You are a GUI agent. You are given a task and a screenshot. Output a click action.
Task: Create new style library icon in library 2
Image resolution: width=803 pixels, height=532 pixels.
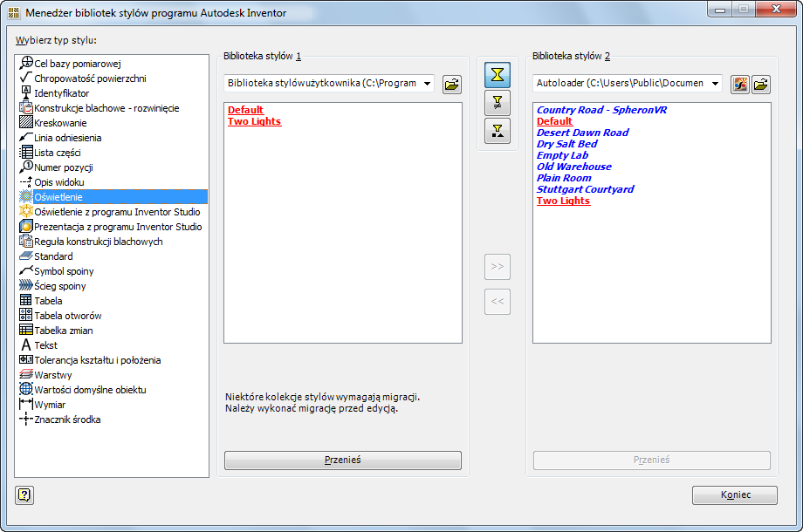[740, 84]
